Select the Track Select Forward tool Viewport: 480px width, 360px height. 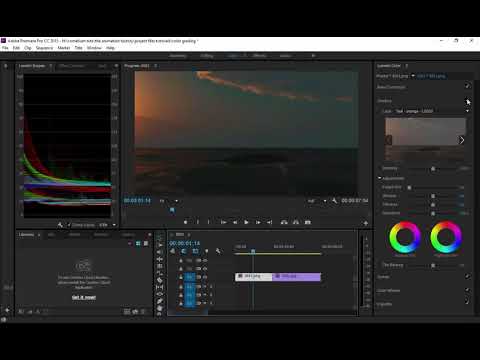coord(160,245)
